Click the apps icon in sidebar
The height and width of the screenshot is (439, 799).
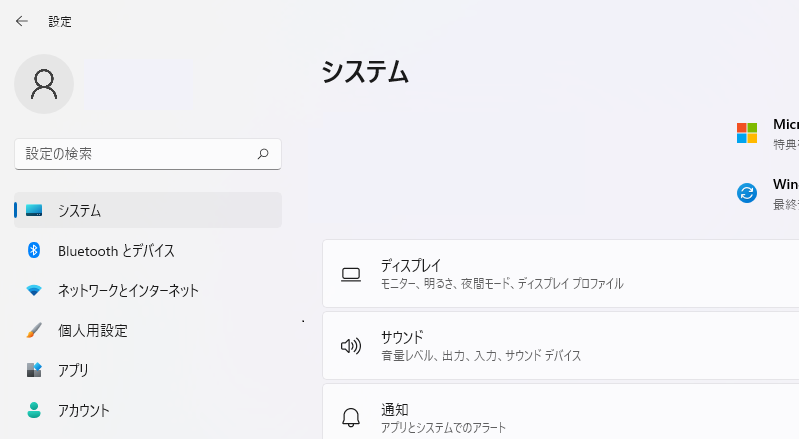point(34,370)
